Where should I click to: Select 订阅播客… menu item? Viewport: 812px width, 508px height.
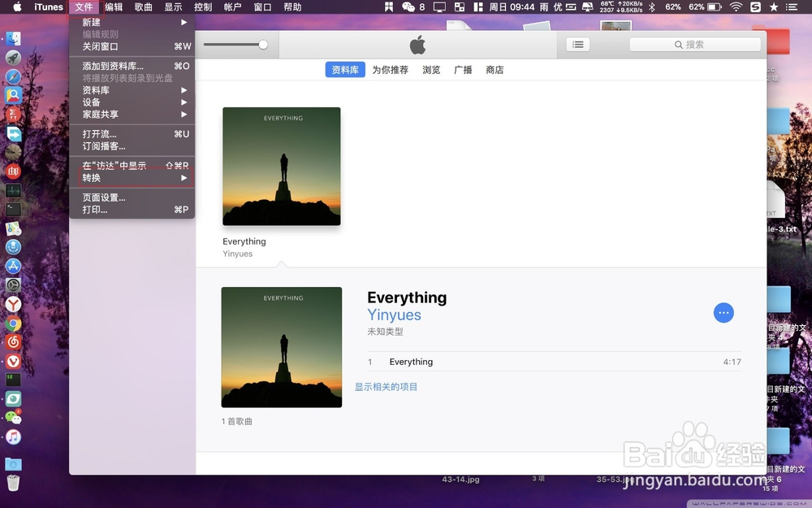[x=132, y=145]
